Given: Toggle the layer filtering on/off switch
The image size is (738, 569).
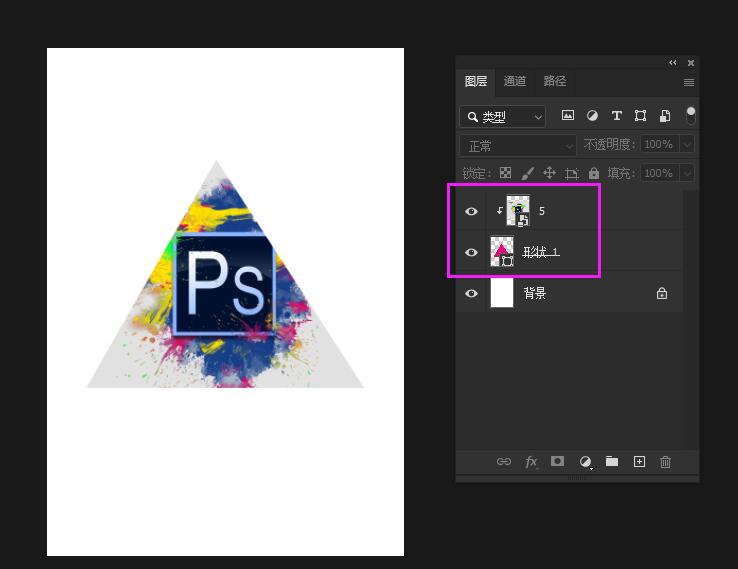Looking at the screenshot, I should 690,115.
